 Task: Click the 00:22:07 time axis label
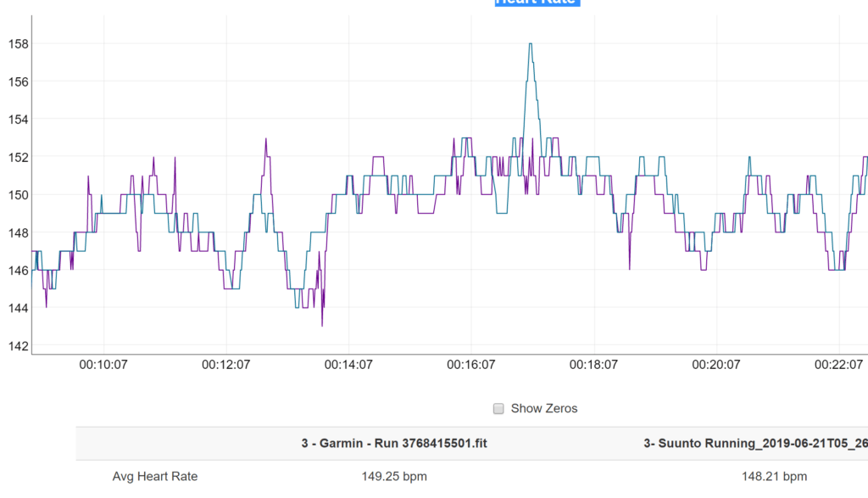point(838,365)
